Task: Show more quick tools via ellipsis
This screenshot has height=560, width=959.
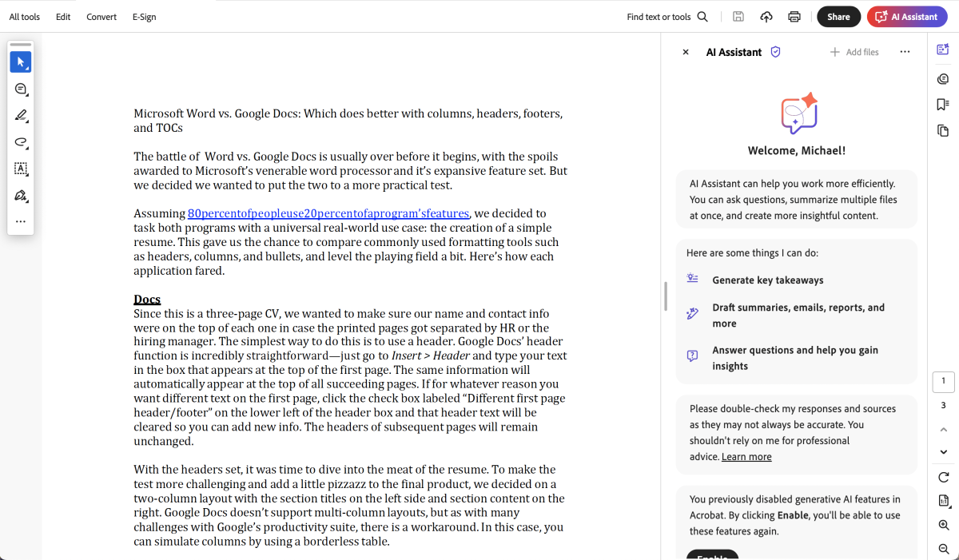Action: coord(21,221)
